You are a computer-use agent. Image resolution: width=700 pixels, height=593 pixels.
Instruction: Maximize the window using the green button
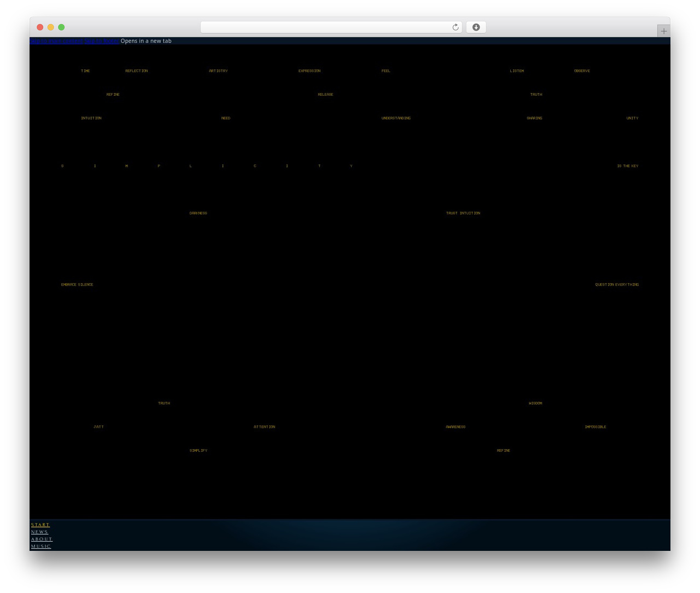[x=61, y=27]
